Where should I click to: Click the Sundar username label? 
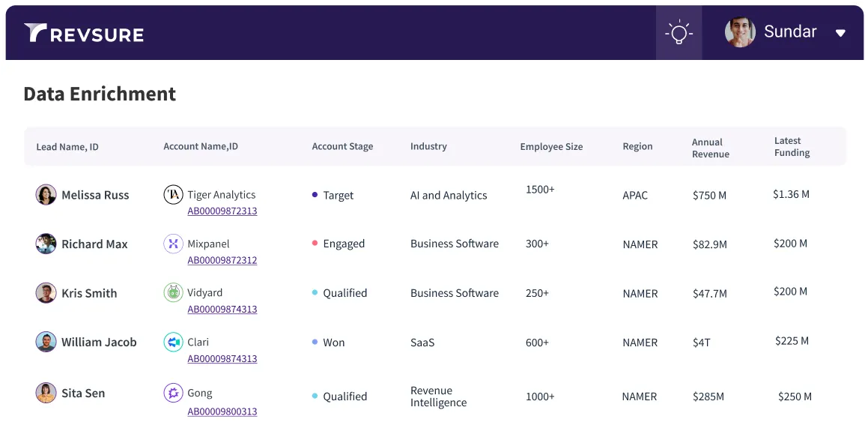pos(791,31)
